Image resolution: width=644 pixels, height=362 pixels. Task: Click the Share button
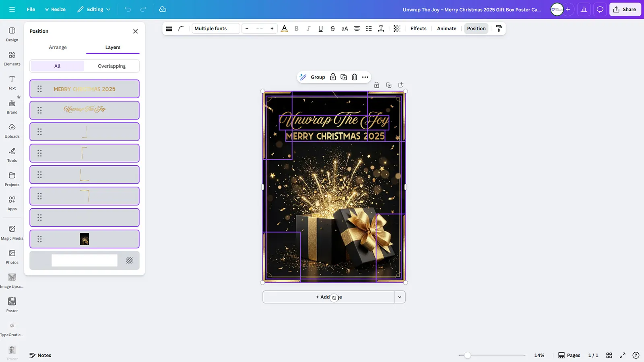click(625, 9)
